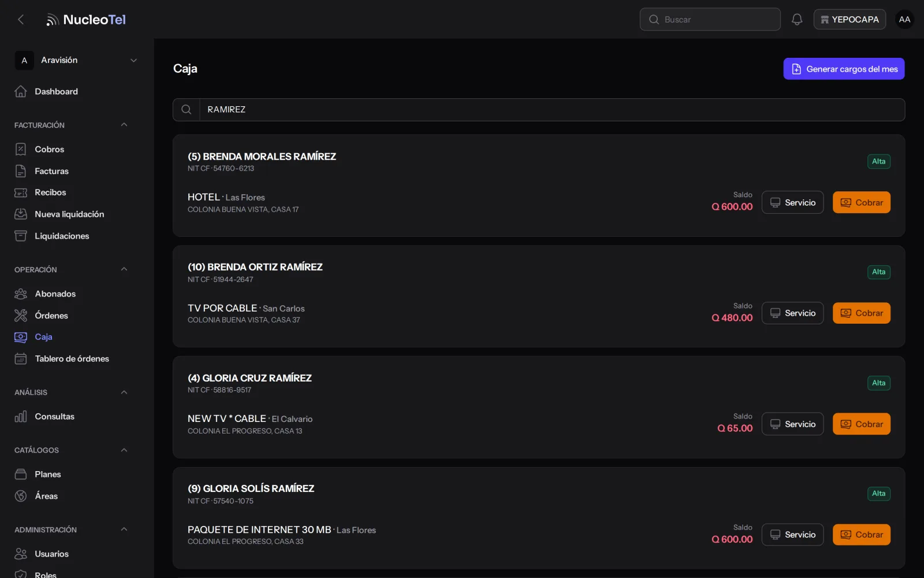
Task: Click the NIT CF 58816-9517 text
Action: click(219, 390)
